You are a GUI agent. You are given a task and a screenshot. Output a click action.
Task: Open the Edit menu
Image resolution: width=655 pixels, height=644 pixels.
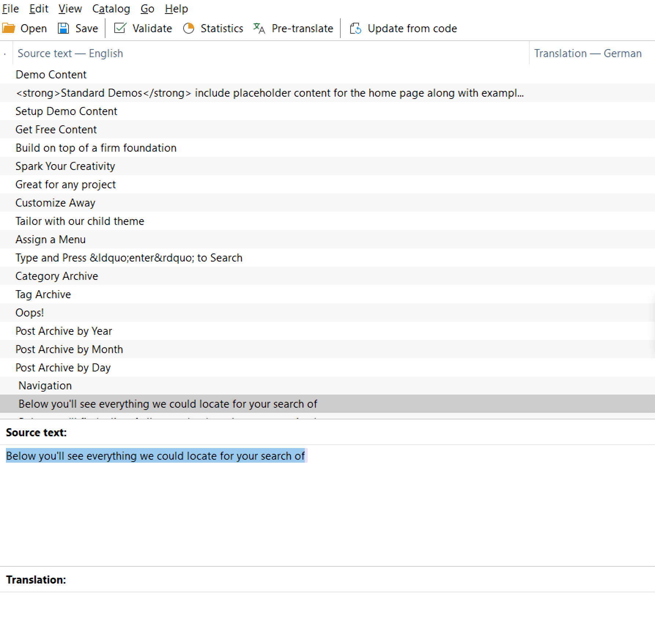coord(39,8)
